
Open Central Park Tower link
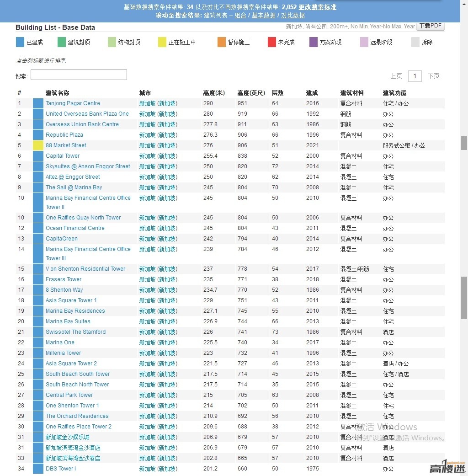pos(69,395)
